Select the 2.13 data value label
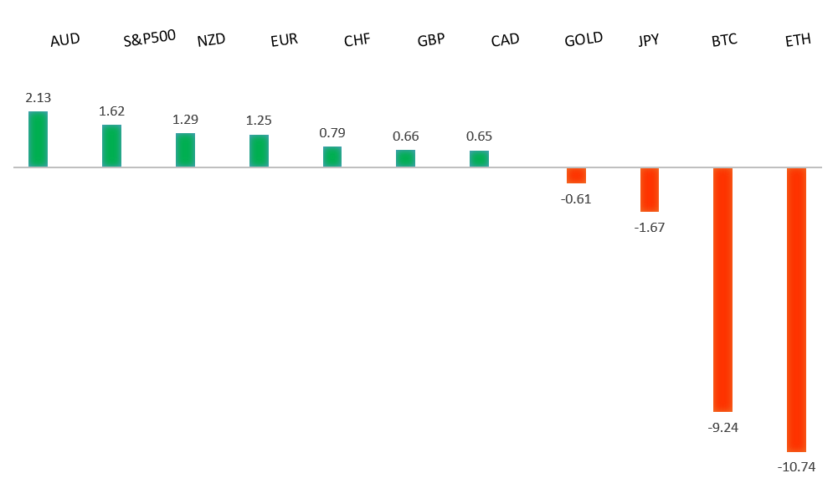This screenshot has height=504, width=838. pyautogui.click(x=38, y=99)
